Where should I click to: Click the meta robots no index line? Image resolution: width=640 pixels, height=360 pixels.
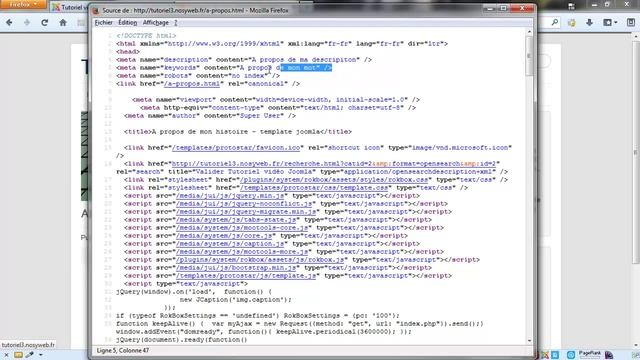click(x=198, y=76)
